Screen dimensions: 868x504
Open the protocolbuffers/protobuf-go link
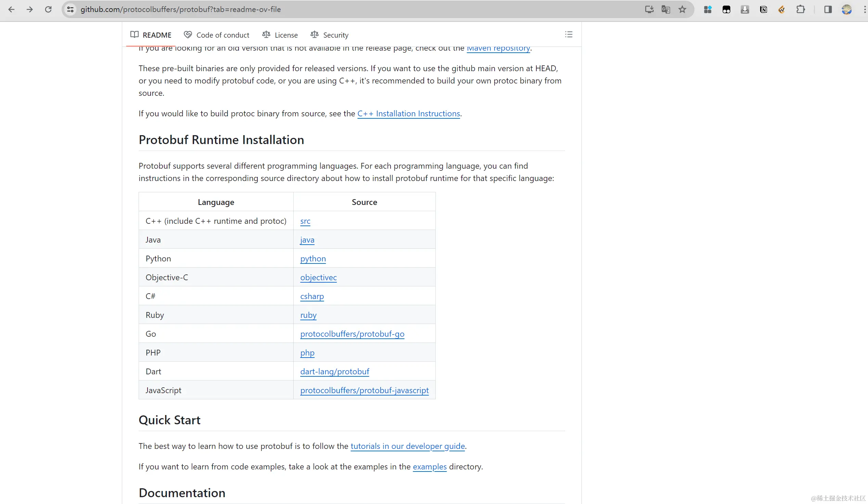click(x=352, y=334)
